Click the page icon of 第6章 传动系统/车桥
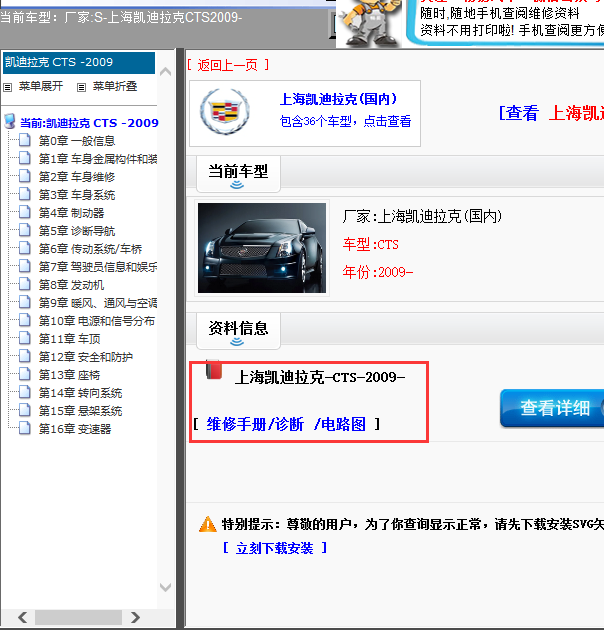This screenshot has width=604, height=630. 25,248
